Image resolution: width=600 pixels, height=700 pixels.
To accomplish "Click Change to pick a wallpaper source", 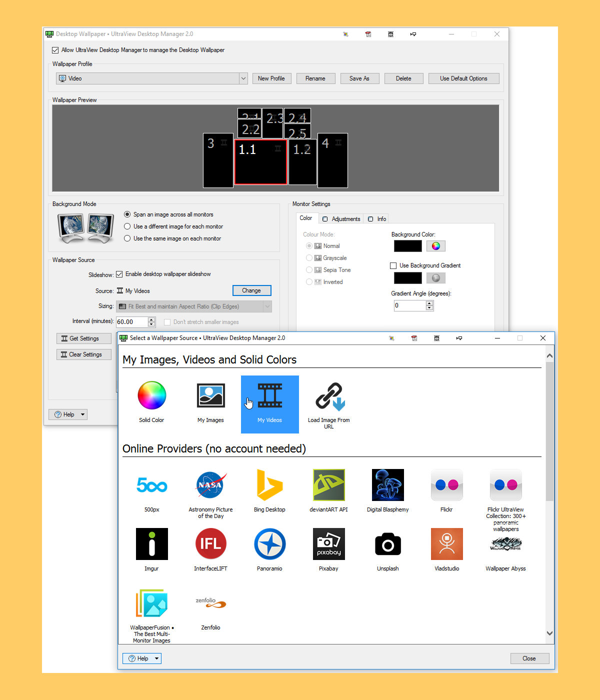I will pyautogui.click(x=251, y=290).
